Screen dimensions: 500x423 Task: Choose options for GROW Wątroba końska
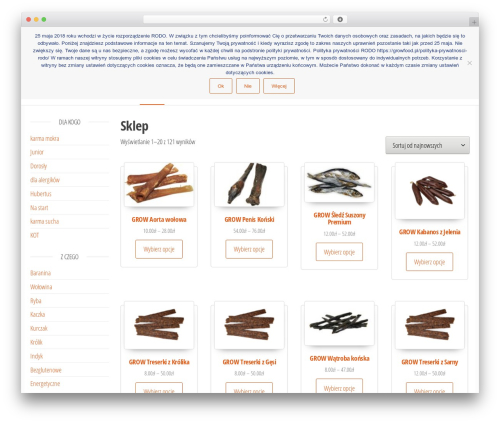click(x=339, y=387)
